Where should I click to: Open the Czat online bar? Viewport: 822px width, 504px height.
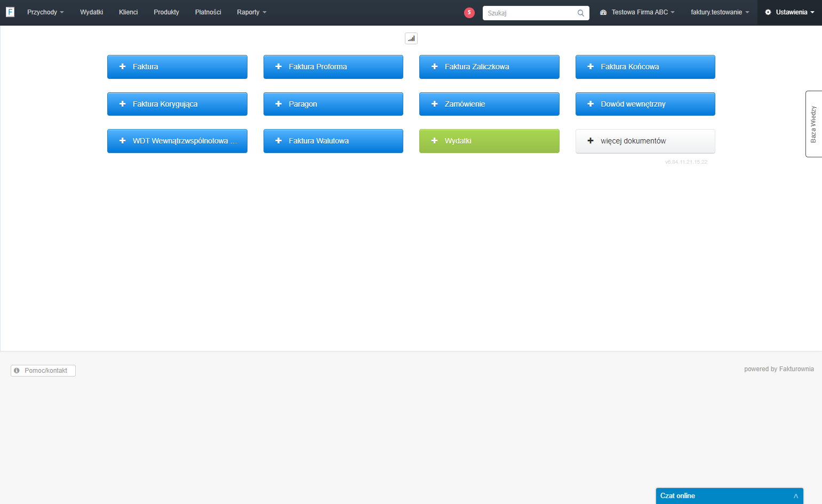click(729, 496)
